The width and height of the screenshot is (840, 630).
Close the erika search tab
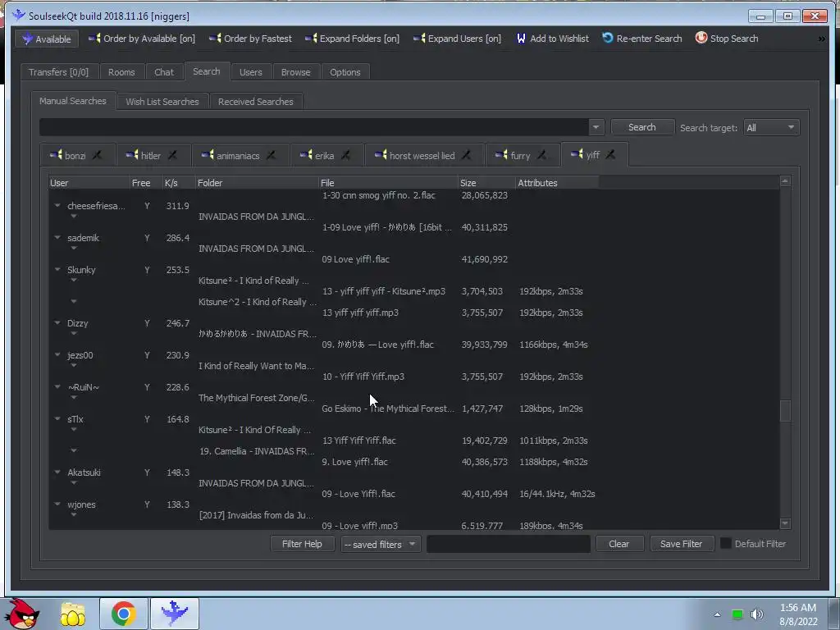345,155
